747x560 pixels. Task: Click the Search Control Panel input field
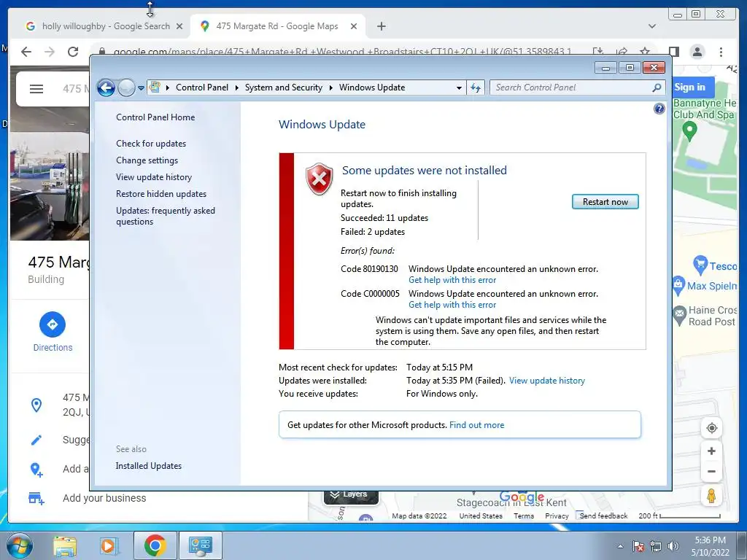coord(572,87)
